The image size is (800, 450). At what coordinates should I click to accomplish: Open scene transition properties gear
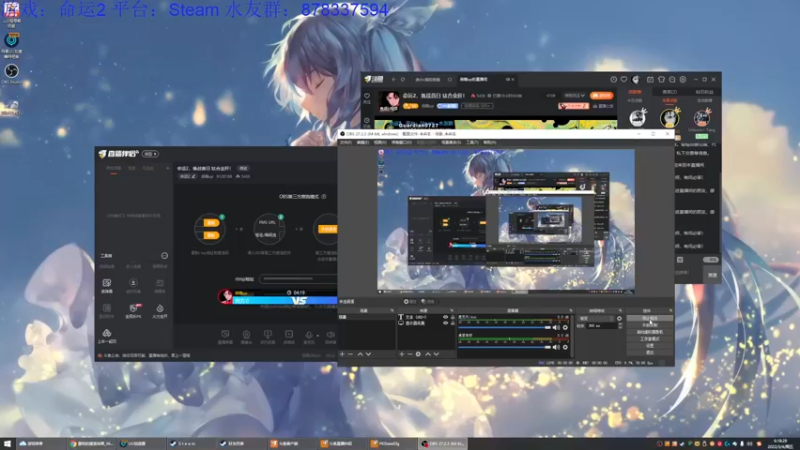click(619, 318)
